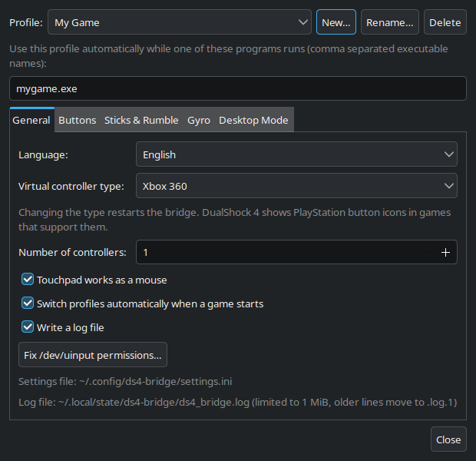Click the 'Use this profile automatically' description
The height and width of the screenshot is (461, 476).
click(229, 56)
